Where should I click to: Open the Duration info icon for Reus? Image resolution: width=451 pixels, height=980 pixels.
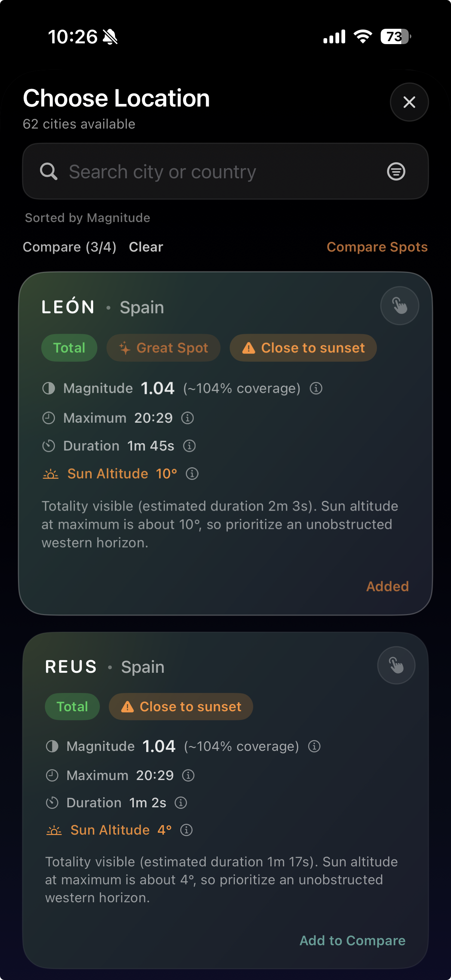pos(181,803)
